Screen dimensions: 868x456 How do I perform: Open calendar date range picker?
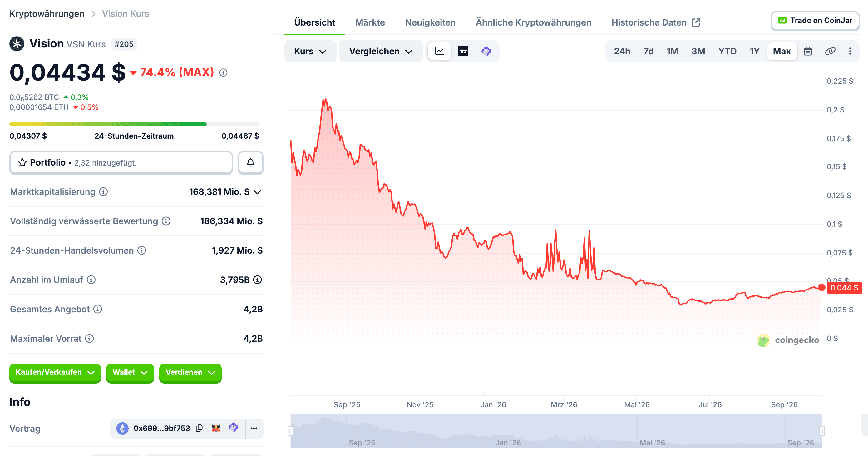click(x=808, y=51)
